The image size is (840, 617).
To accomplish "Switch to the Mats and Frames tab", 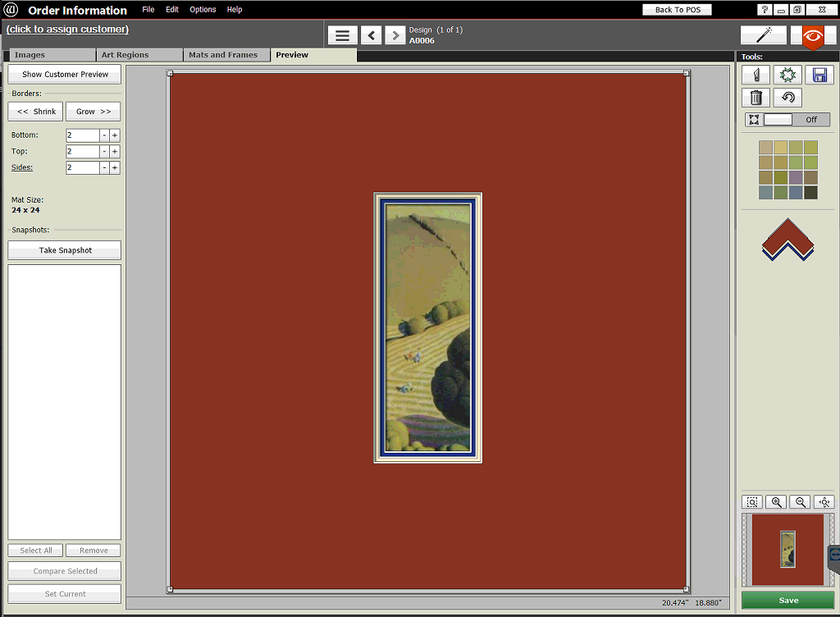I will point(226,55).
